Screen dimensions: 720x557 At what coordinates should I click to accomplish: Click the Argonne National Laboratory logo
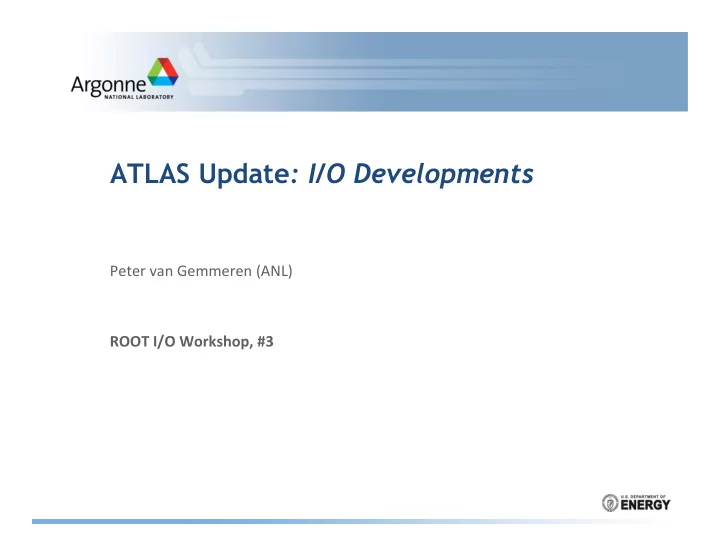[124, 79]
